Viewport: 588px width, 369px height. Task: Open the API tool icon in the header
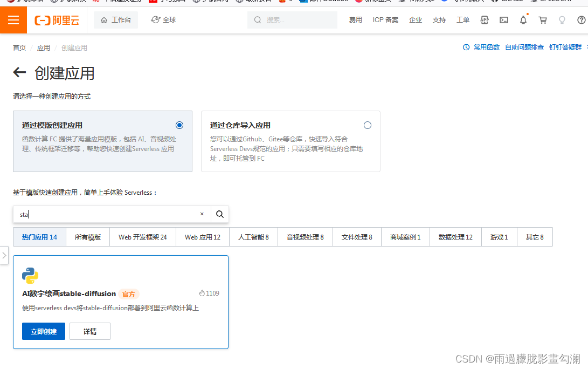pyautogui.click(x=485, y=20)
